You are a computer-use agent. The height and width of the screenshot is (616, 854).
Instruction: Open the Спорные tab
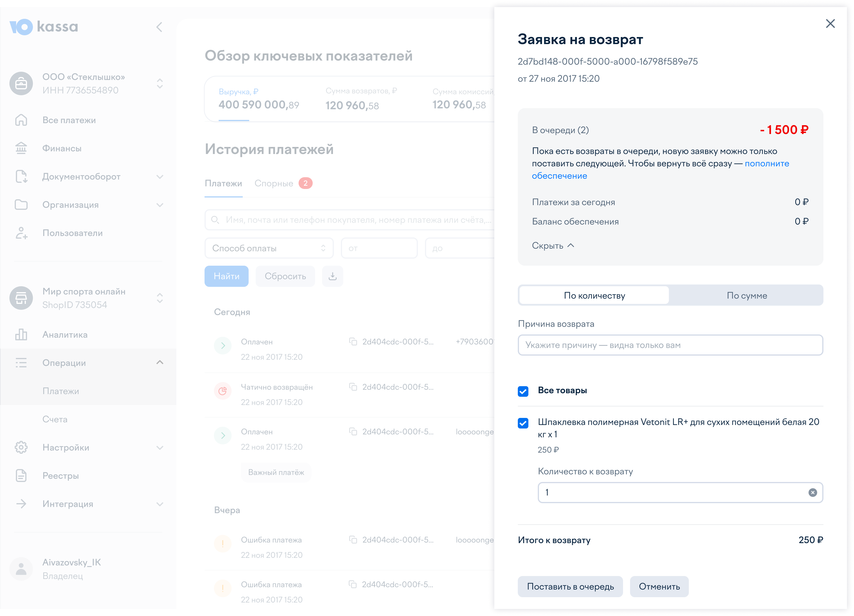coord(283,183)
